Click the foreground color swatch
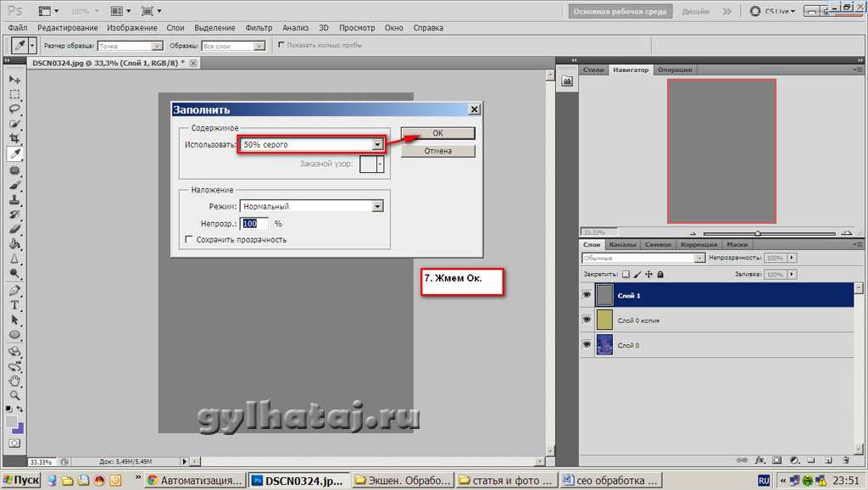Screen dimensions: 868x490 [x=12, y=421]
